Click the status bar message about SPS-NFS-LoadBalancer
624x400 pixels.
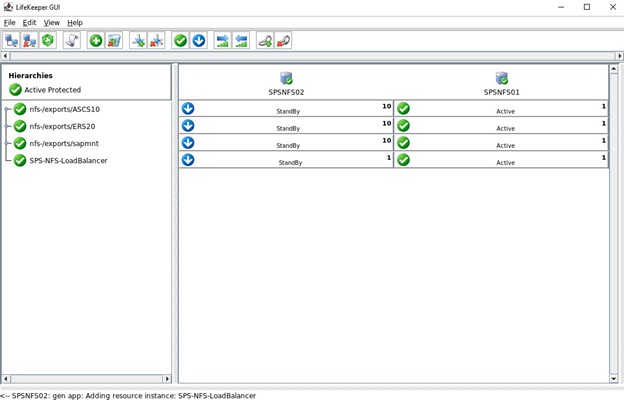[x=128, y=396]
